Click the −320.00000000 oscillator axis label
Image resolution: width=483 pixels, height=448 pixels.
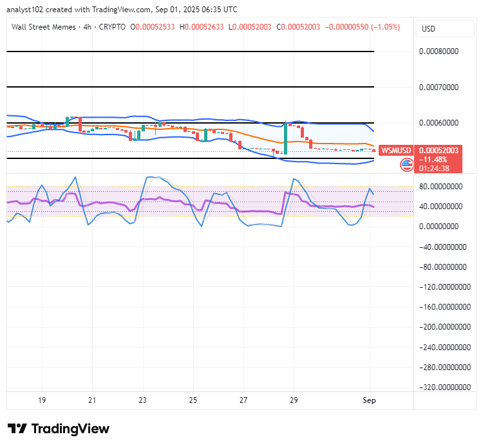pos(445,387)
